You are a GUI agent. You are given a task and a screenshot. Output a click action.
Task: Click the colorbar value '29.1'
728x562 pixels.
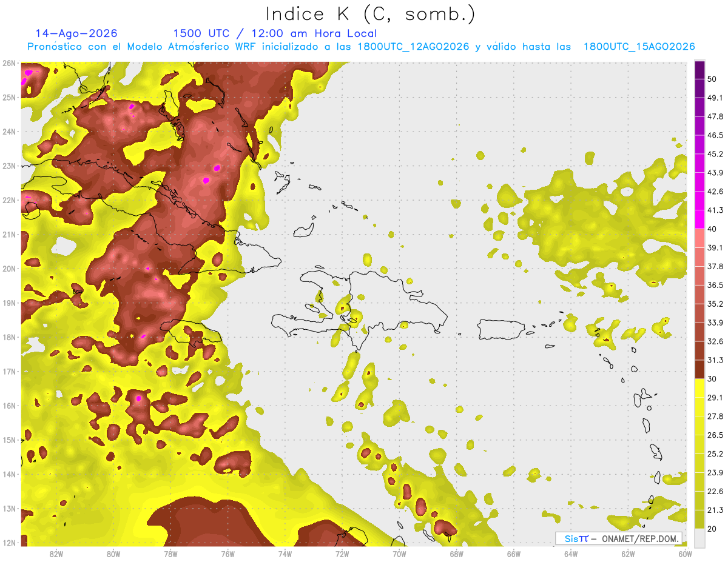click(x=715, y=398)
